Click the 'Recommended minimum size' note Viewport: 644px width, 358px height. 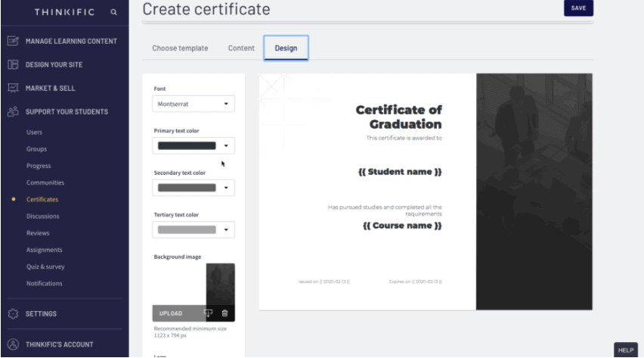[190, 332]
